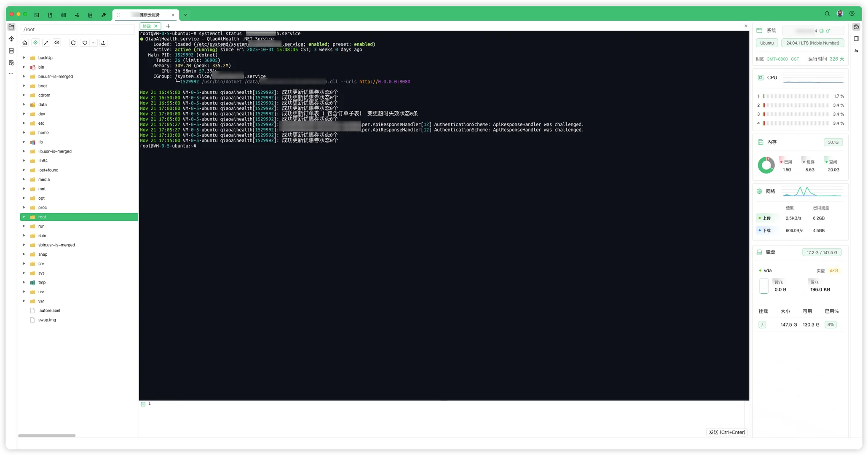Select the 终端 terminal tab
Screen dimensions: 868x455
coord(147,26)
